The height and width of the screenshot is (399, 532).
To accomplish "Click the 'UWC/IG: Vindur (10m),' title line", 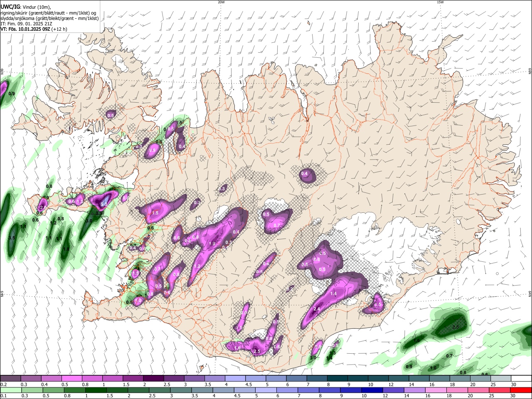I will pos(26,7).
